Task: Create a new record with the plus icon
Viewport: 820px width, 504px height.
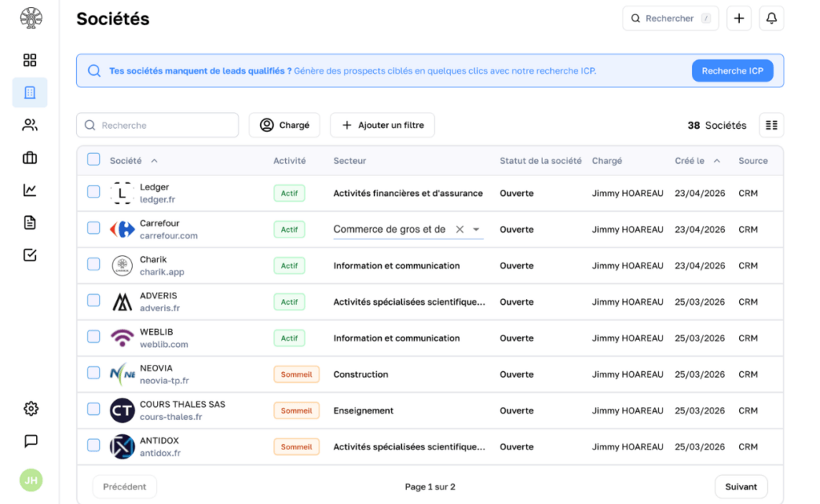Action: pyautogui.click(x=738, y=18)
